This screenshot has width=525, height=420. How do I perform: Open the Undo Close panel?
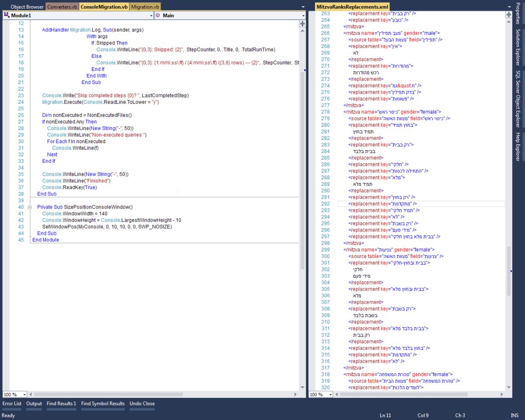[142, 403]
